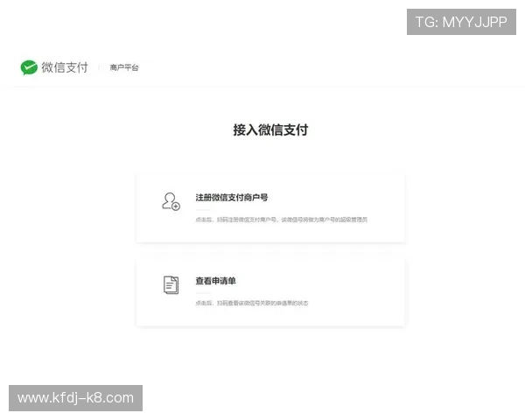Select 注册微信支付商户号 card title
This screenshot has height=420, width=525.
232,198
